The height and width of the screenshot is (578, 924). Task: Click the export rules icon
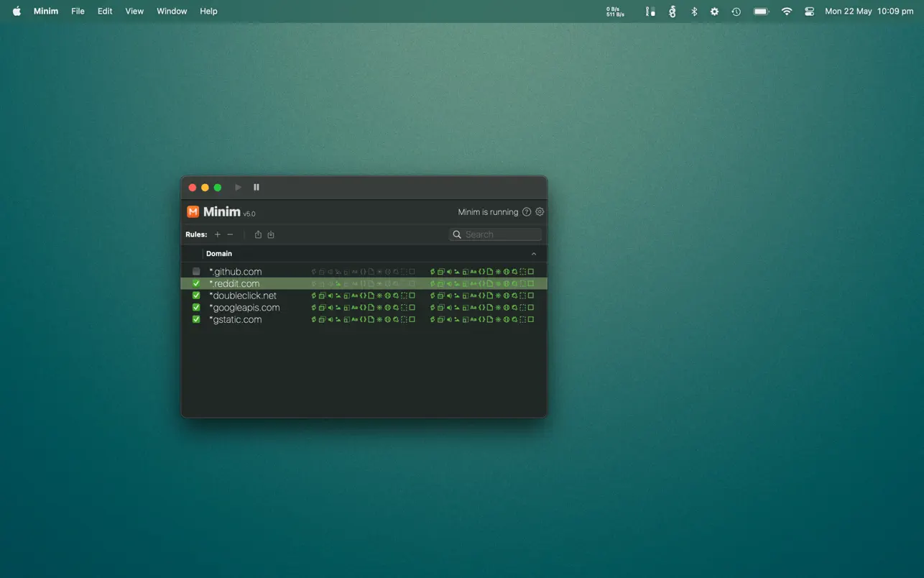pyautogui.click(x=258, y=234)
